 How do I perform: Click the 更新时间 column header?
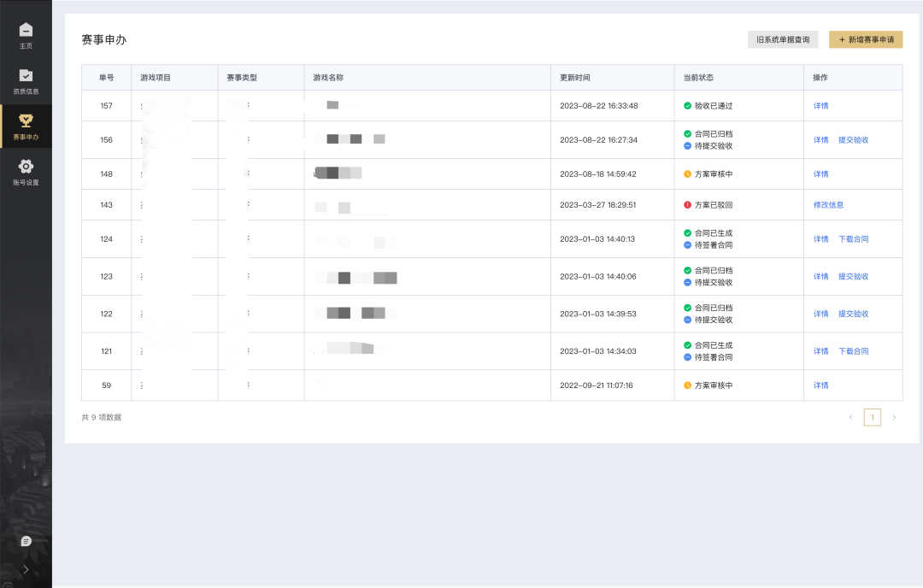tap(575, 78)
